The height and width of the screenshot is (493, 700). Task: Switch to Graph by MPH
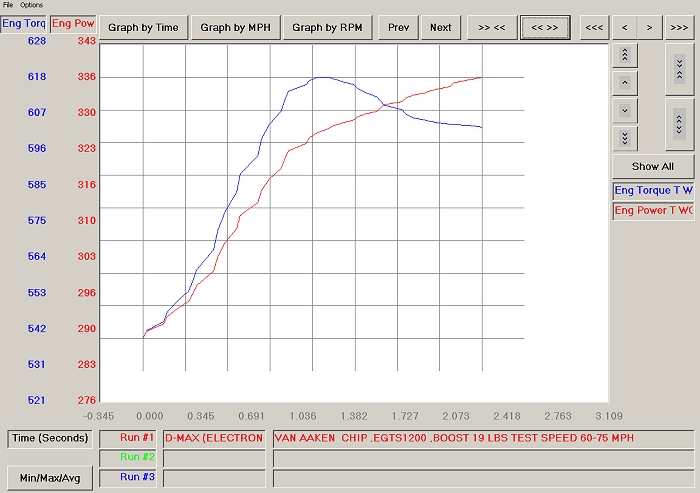pyautogui.click(x=235, y=27)
